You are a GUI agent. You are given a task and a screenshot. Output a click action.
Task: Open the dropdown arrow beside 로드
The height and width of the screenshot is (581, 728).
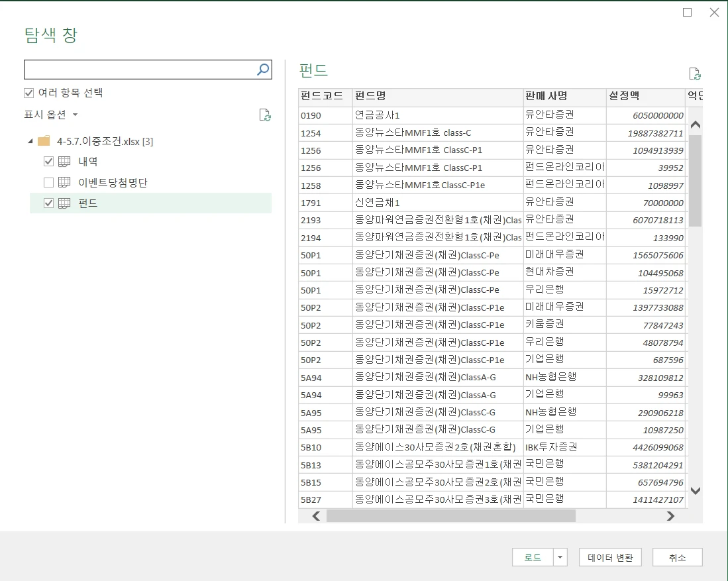tap(561, 558)
